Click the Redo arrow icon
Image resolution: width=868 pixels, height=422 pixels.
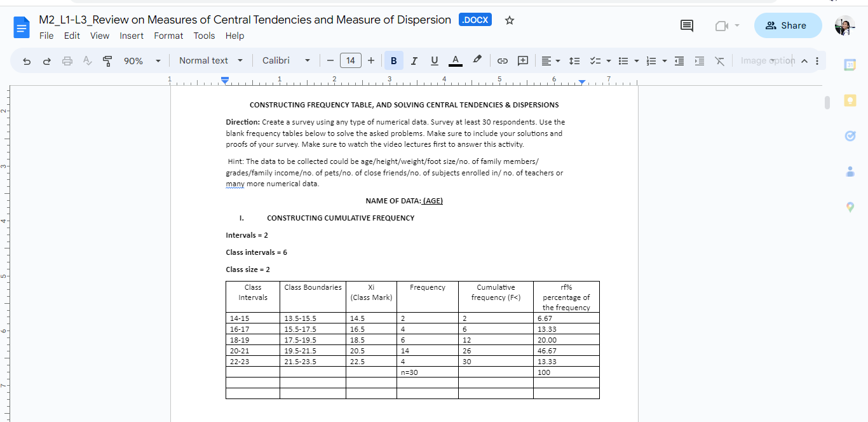[47, 61]
